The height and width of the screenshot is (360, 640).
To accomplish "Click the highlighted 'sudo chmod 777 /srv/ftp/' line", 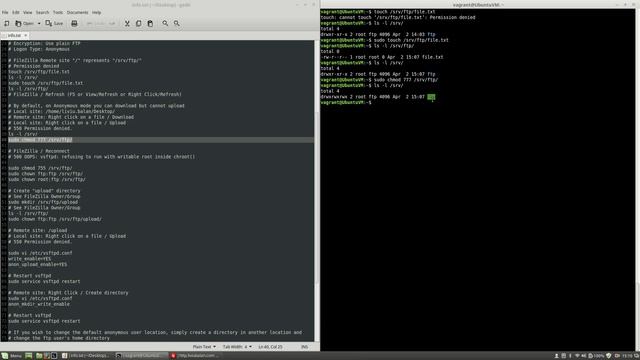I will point(40,140).
